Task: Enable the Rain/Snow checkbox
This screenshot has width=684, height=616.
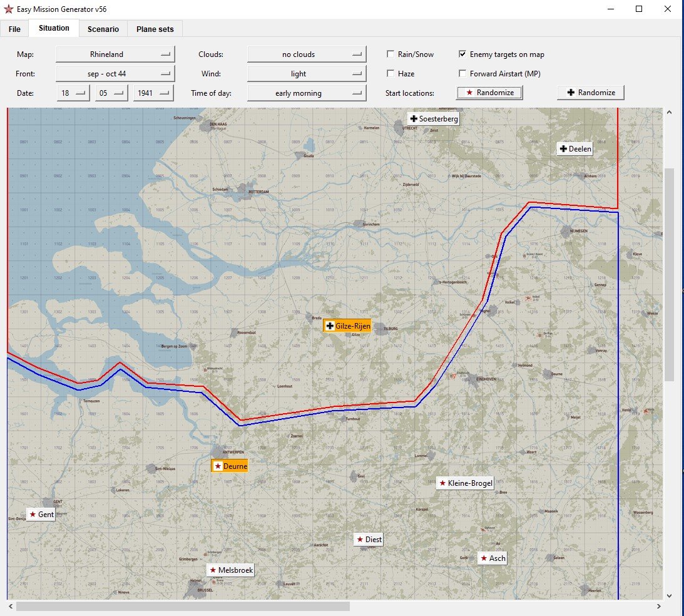Action: click(390, 54)
